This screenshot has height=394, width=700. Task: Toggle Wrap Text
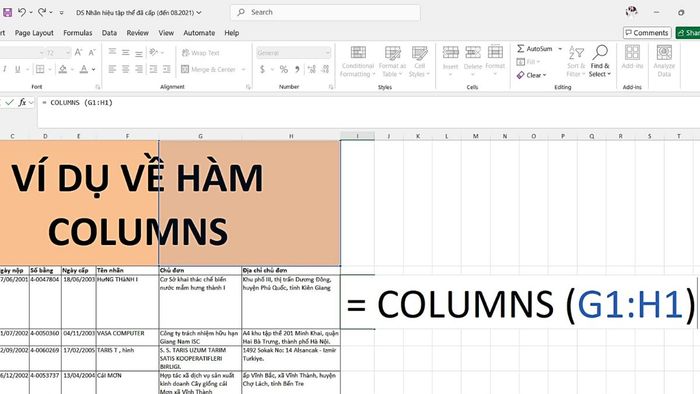(x=200, y=53)
